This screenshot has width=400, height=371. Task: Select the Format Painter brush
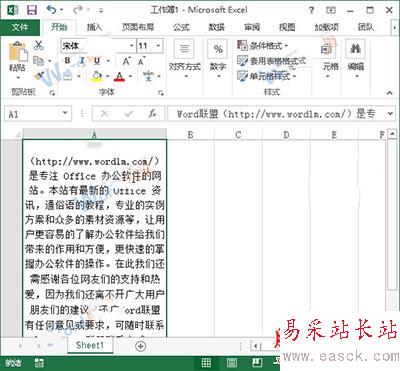pyautogui.click(x=39, y=76)
